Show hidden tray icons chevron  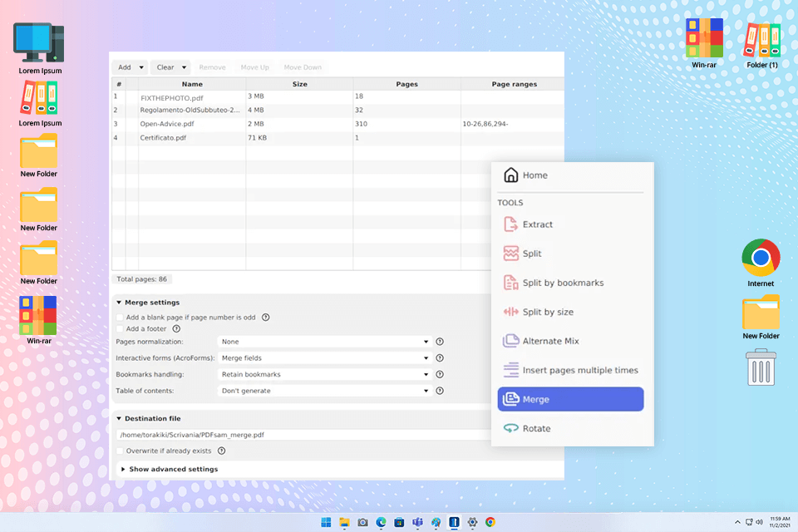coord(737,522)
